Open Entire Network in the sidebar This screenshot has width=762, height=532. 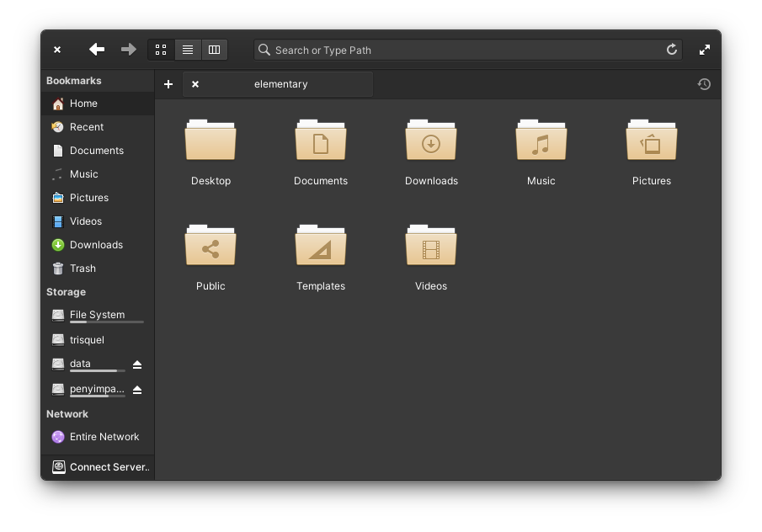point(104,437)
